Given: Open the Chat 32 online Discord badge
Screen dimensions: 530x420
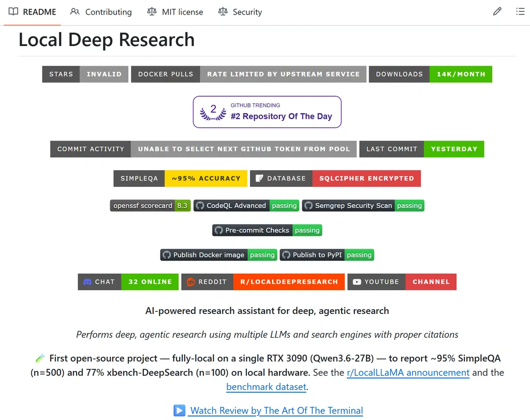Looking at the screenshot, I should coord(128,282).
